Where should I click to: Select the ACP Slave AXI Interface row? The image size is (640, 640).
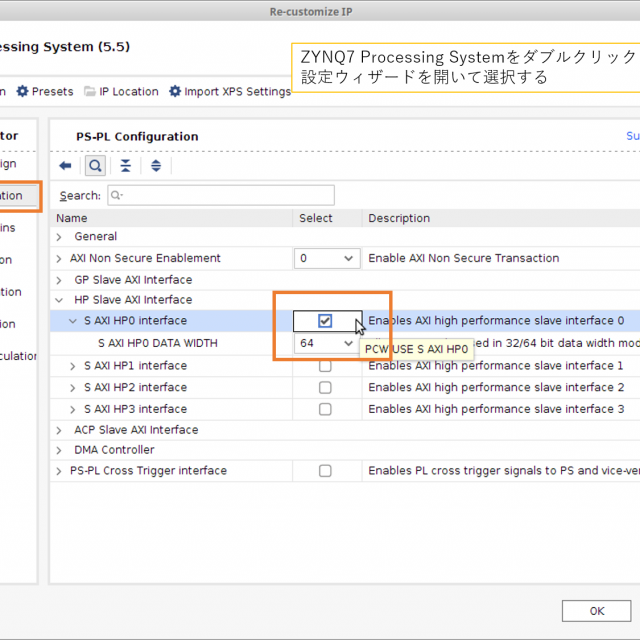point(136,430)
